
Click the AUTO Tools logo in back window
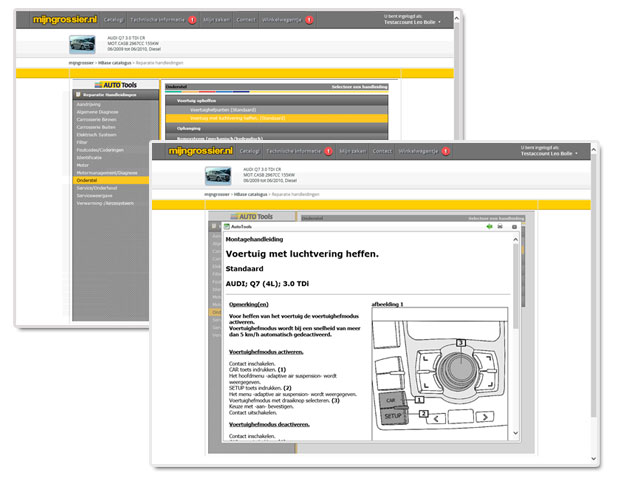point(116,85)
